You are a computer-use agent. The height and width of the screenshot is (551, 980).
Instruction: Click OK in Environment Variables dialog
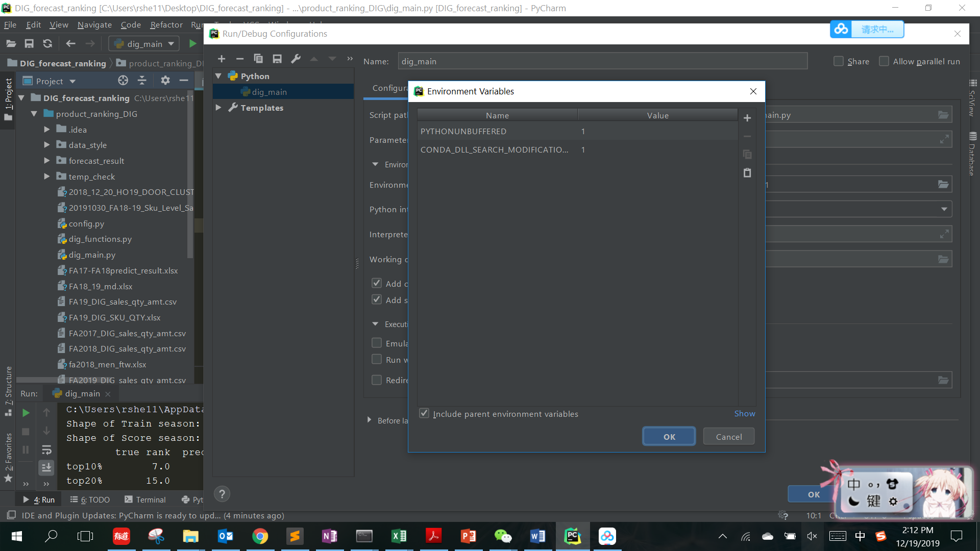click(x=669, y=437)
